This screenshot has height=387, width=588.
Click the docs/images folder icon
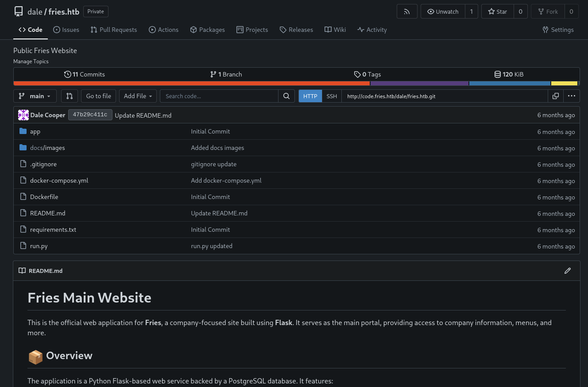[x=23, y=148]
